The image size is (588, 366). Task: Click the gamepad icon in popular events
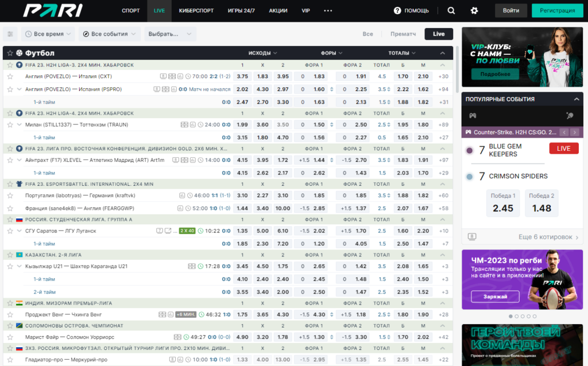point(473,116)
